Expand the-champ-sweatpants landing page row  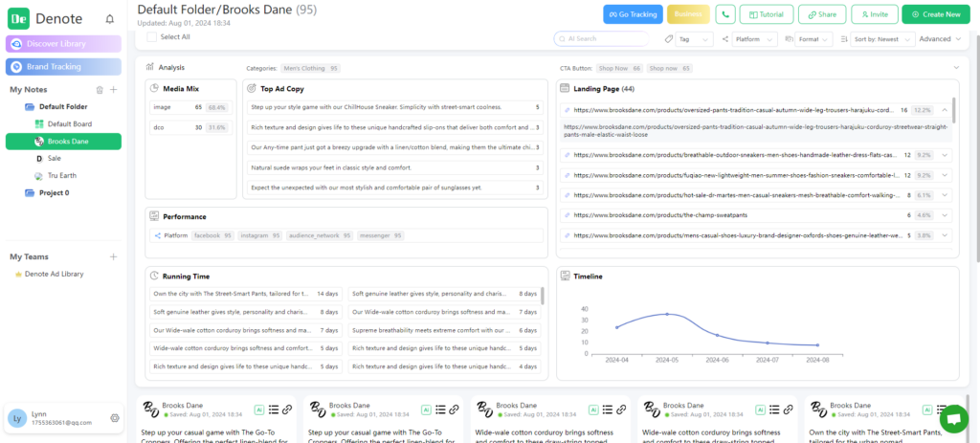coord(944,215)
